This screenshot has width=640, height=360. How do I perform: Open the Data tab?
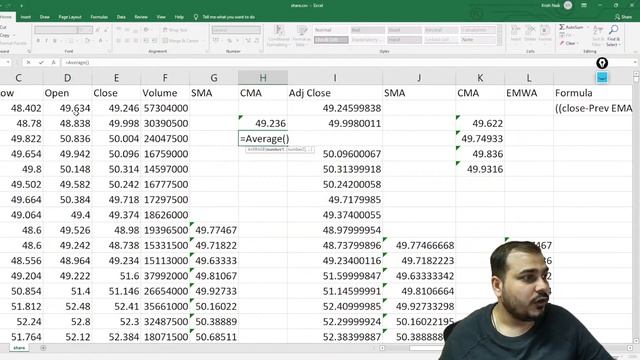coord(121,17)
